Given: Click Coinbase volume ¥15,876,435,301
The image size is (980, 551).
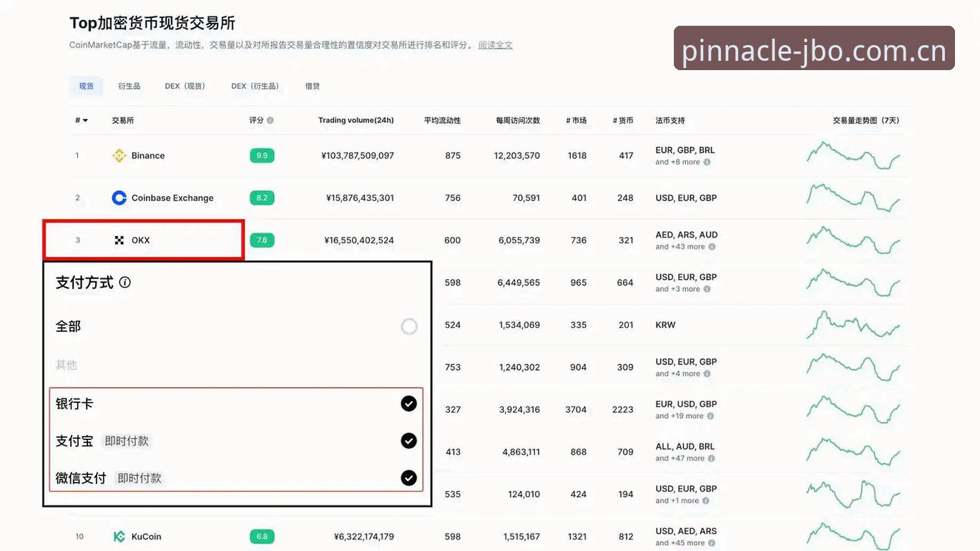Looking at the screenshot, I should (360, 198).
